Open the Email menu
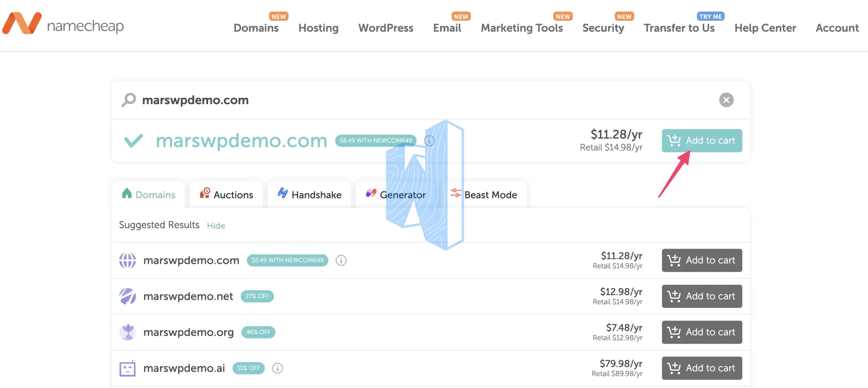This screenshot has width=868, height=388. tap(447, 28)
